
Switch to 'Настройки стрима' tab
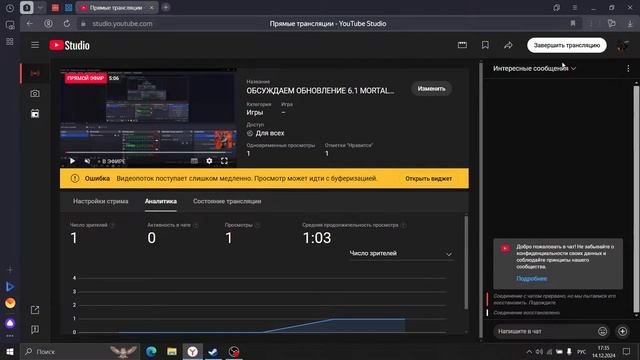[x=100, y=201]
